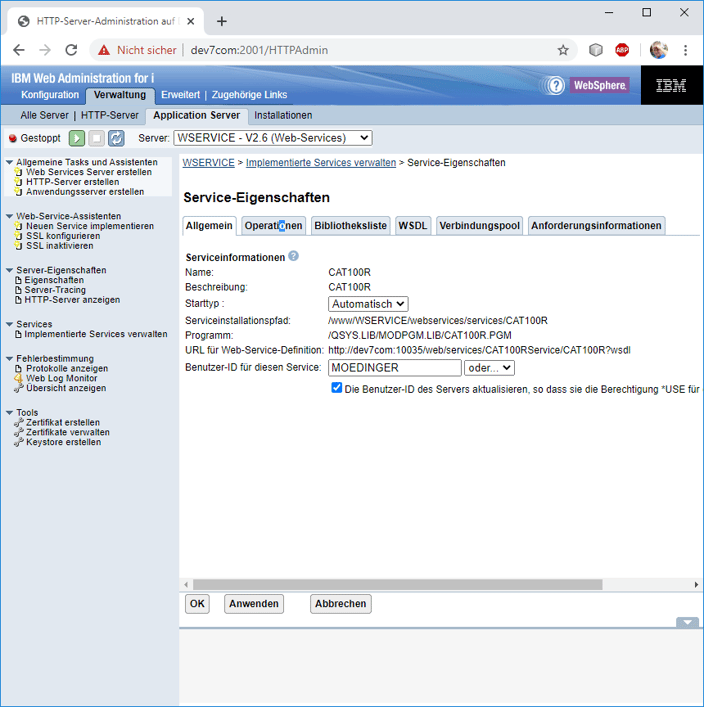The height and width of the screenshot is (707, 704).
Task: Expand the bottom panel arrow
Action: 687,622
